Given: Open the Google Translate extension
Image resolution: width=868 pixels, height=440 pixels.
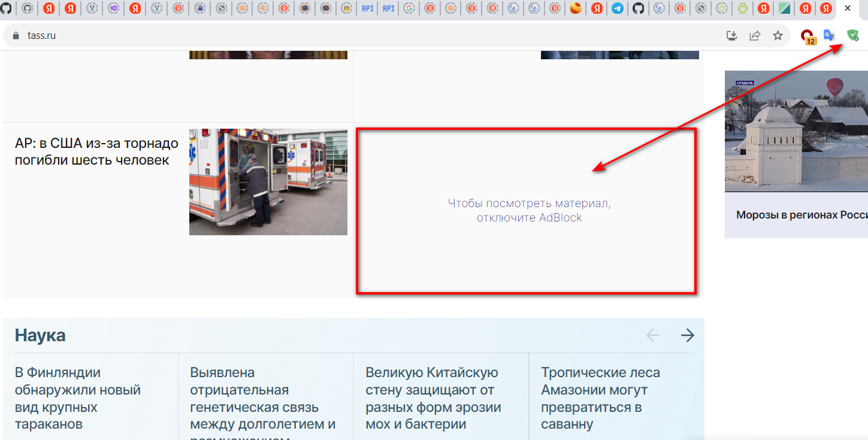Looking at the screenshot, I should coord(829,36).
